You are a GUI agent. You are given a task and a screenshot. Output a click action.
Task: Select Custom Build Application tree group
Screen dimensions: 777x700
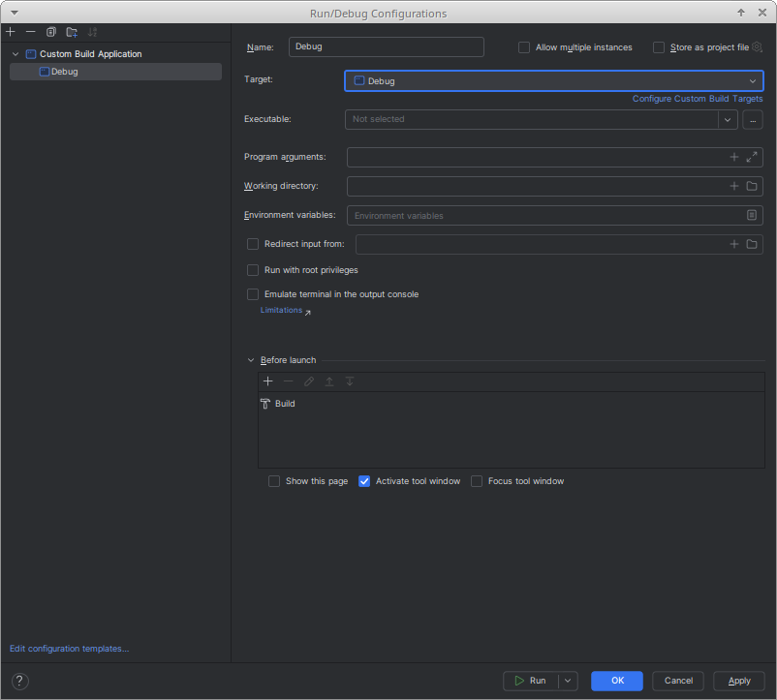click(x=90, y=54)
